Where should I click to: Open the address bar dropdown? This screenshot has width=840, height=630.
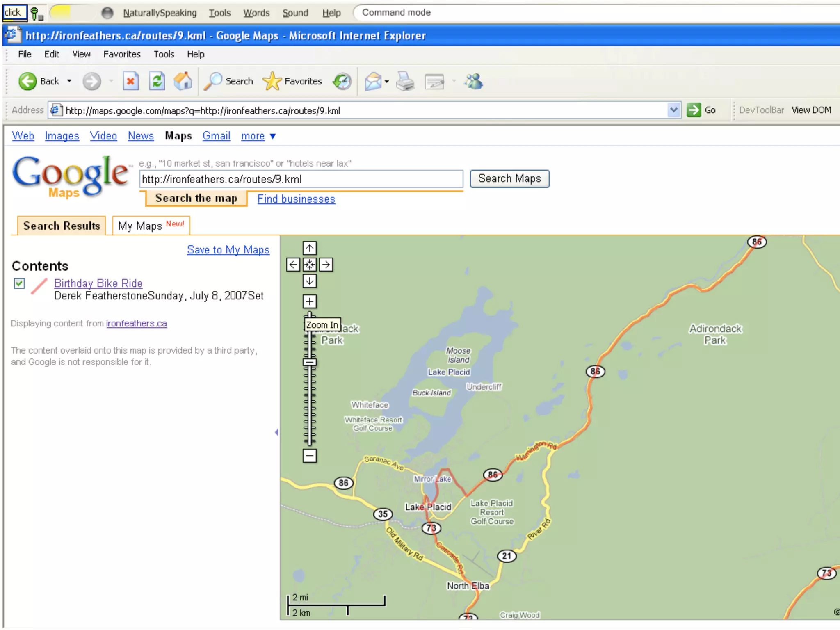pos(673,110)
